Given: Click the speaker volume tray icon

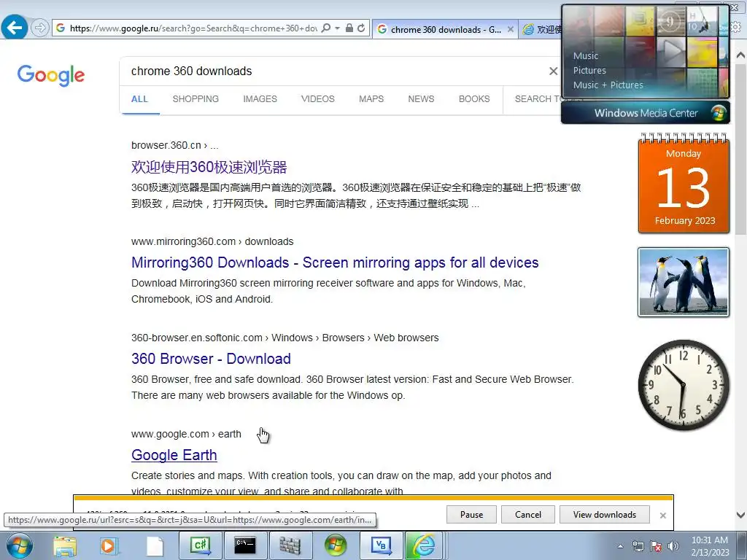Looking at the screenshot, I should point(673,546).
